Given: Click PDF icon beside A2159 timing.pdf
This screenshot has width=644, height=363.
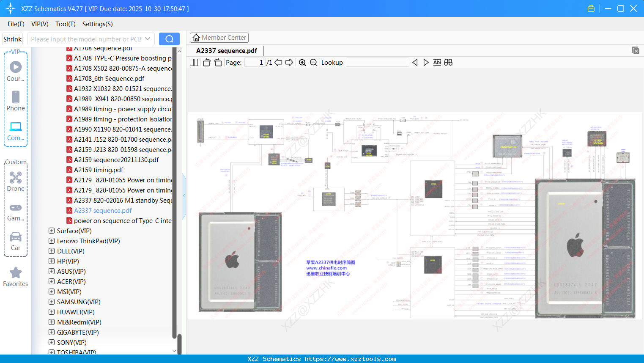Looking at the screenshot, I should coord(69,170).
